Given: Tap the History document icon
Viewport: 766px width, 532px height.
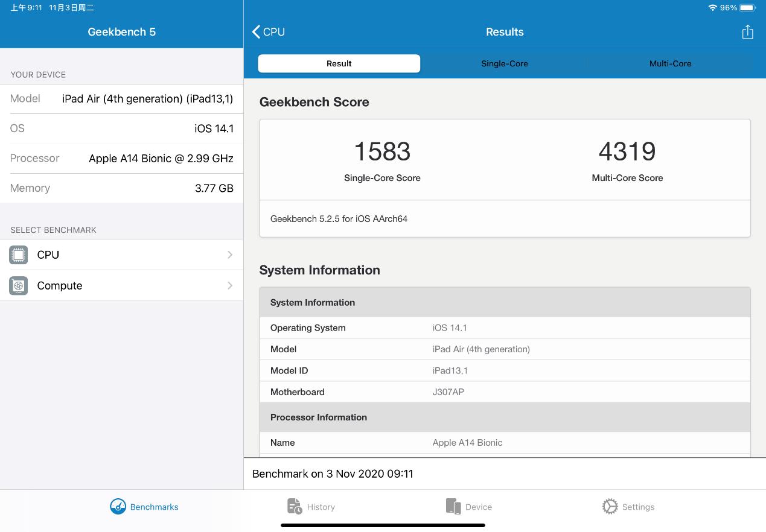Looking at the screenshot, I should point(295,507).
